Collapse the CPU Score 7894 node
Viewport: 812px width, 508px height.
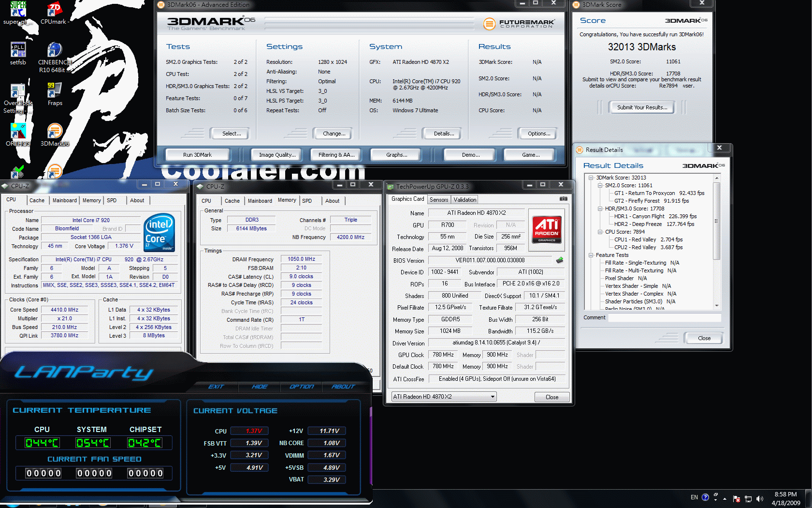[600, 232]
